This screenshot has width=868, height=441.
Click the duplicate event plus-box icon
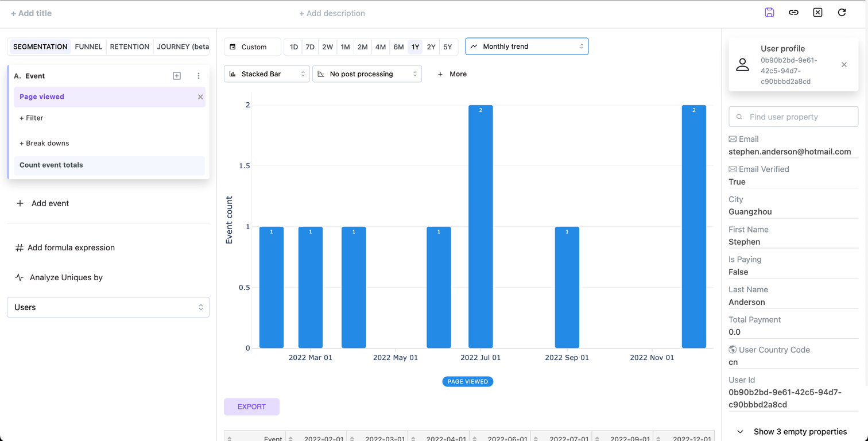click(177, 76)
